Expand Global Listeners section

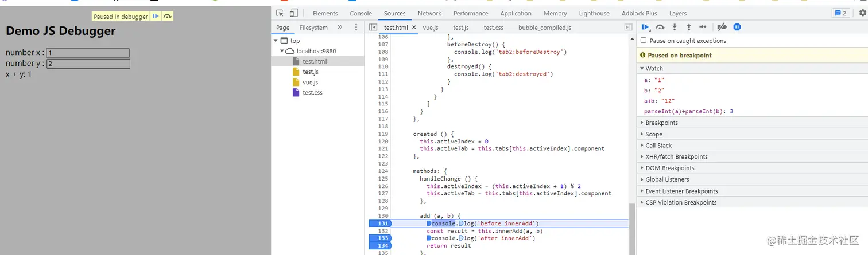(x=752, y=180)
